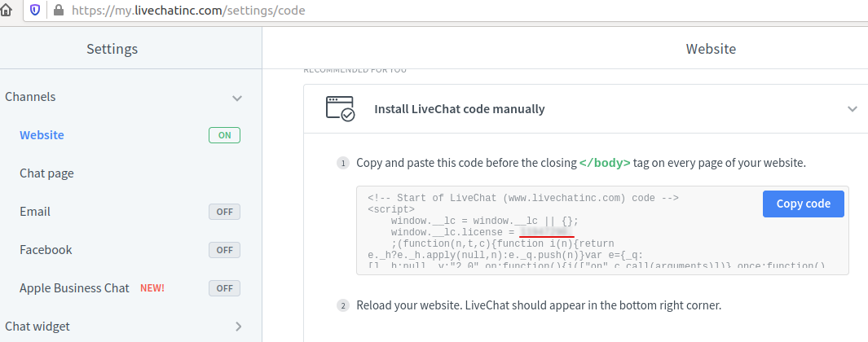Click the Channels section heading
The image size is (868, 342).
coord(30,97)
